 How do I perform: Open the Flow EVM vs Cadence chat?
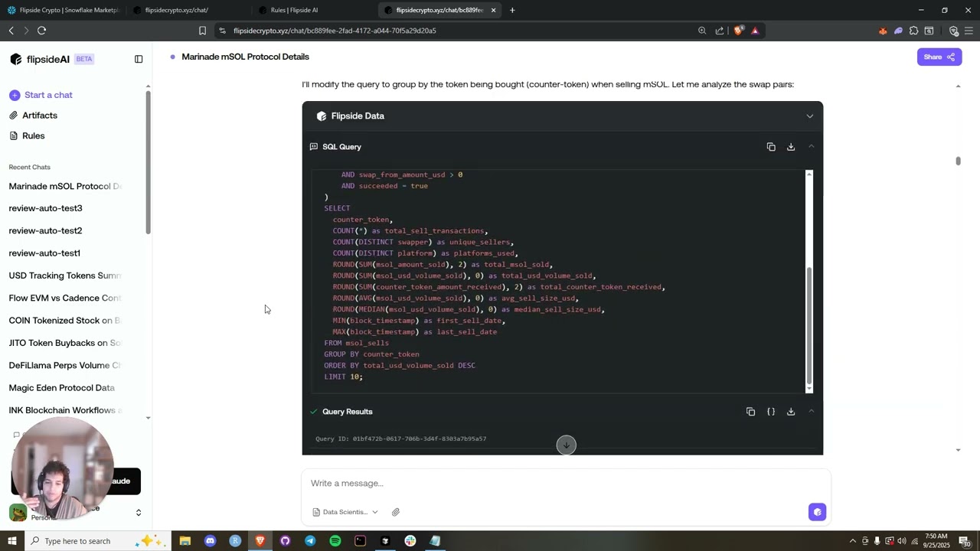click(x=65, y=298)
